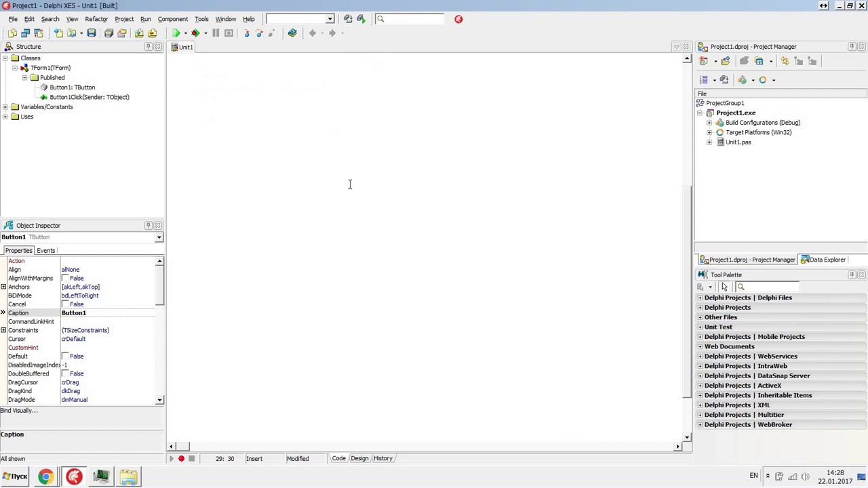Viewport: 868px width, 488px height.
Task: Click the play macro triangle in status bar
Action: [171, 459]
